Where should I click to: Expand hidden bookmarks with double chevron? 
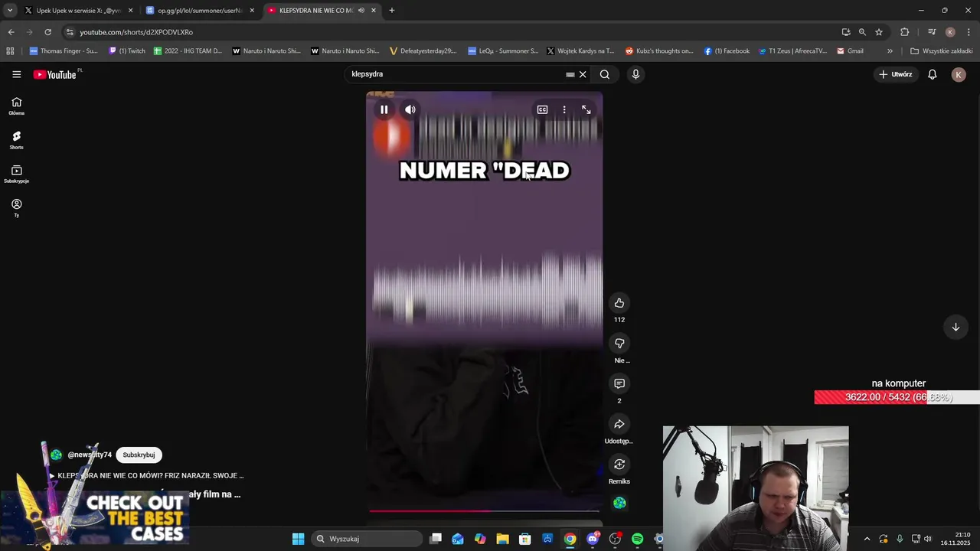[890, 51]
